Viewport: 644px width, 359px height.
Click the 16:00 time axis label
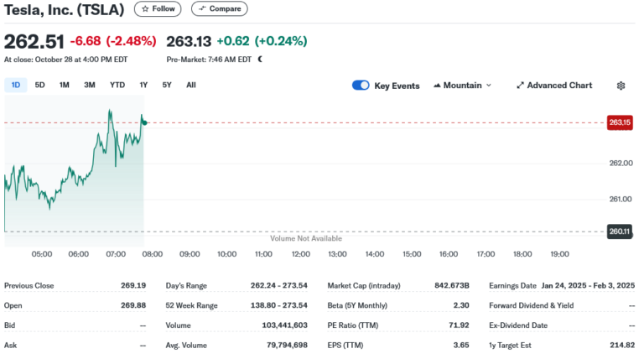click(x=449, y=254)
